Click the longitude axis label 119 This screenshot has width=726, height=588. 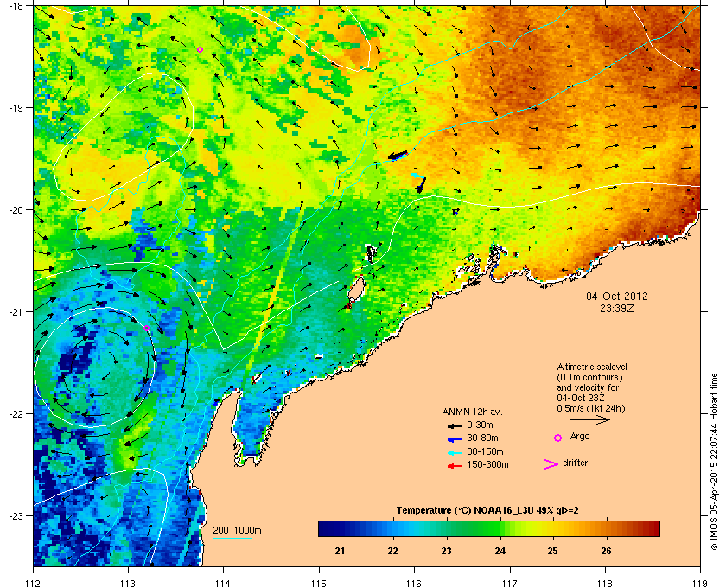[699, 583]
